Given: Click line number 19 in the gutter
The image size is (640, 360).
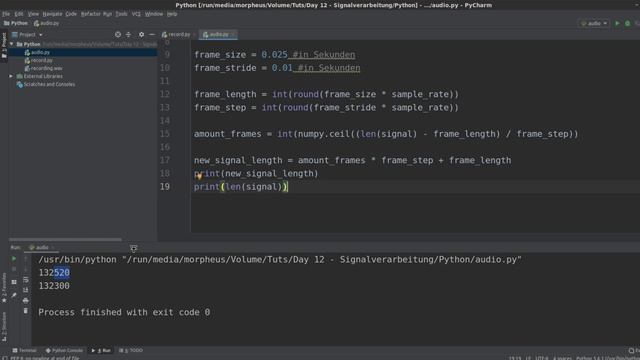Looking at the screenshot, I should point(165,187).
